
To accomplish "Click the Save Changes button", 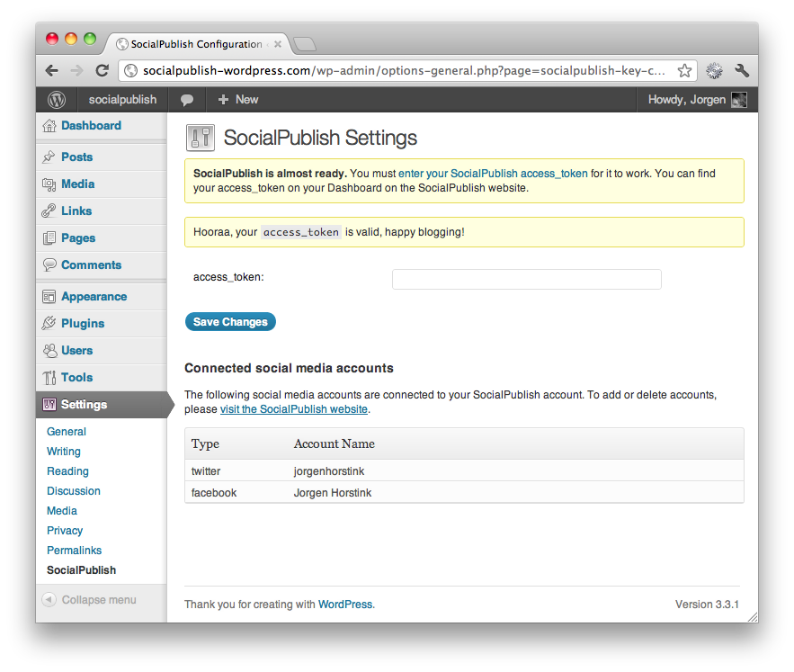I will [x=230, y=322].
